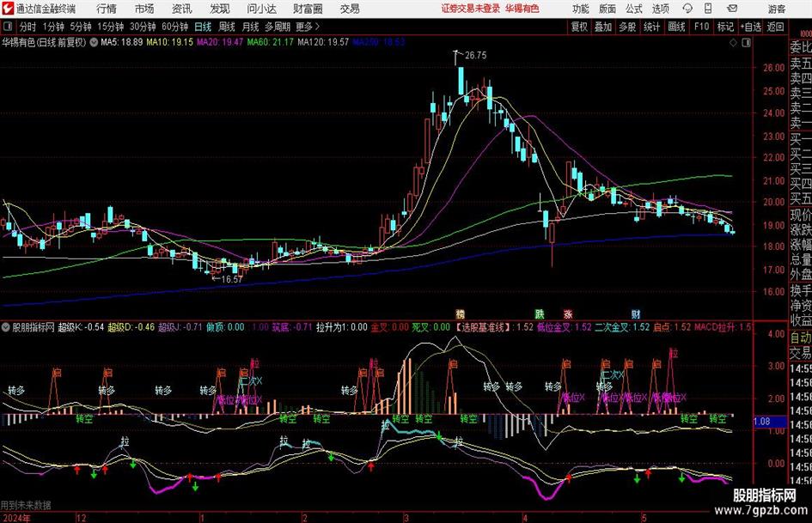Select the 月线 monthly period
The image size is (812, 523).
click(x=250, y=27)
